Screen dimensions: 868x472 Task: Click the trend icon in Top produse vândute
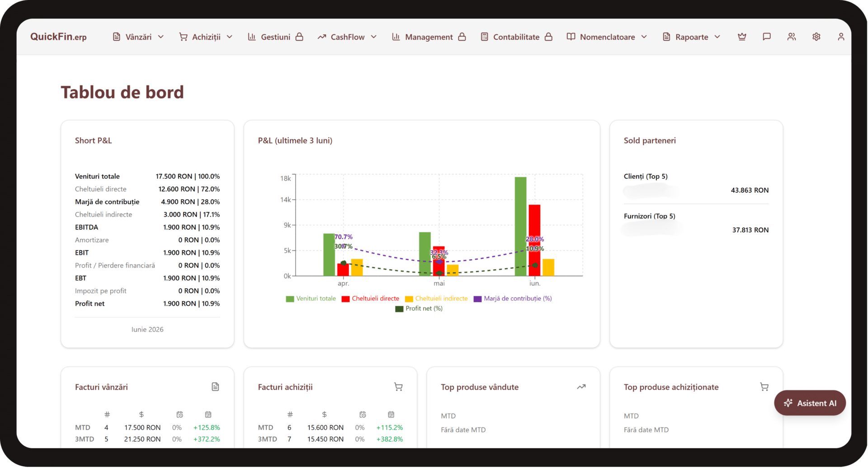[x=581, y=387]
